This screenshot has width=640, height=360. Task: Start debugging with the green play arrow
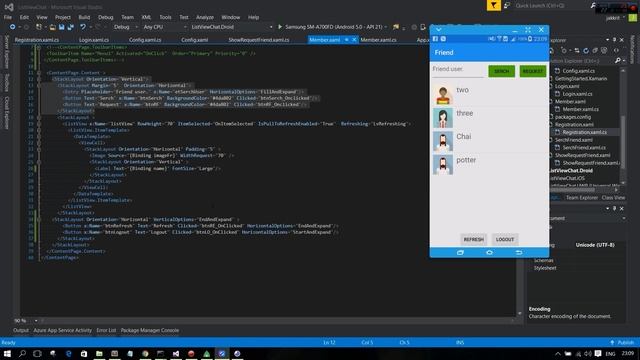point(280,27)
